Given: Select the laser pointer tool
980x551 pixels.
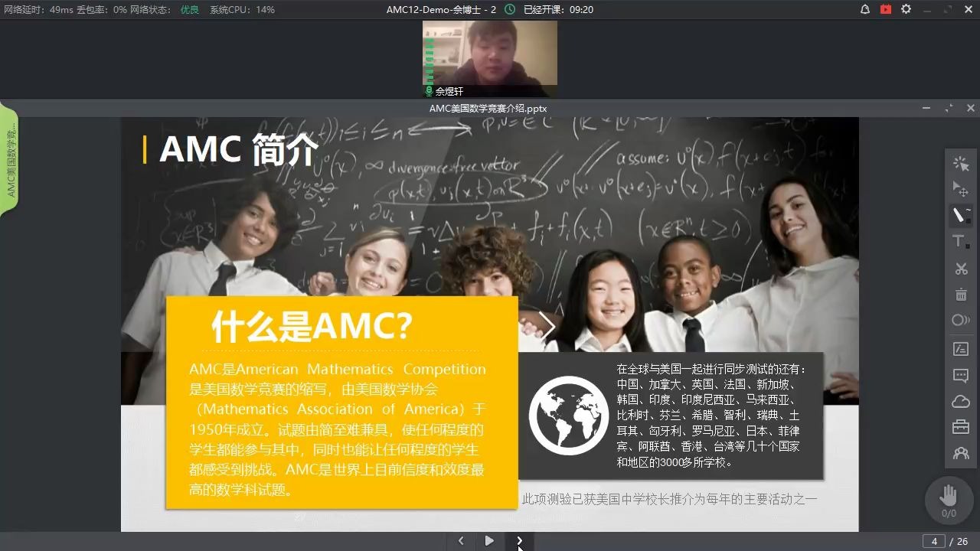Looking at the screenshot, I should click(x=960, y=163).
